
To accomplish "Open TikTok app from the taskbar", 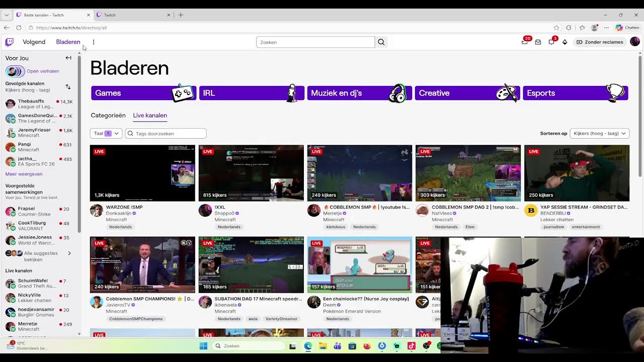I will point(411,346).
